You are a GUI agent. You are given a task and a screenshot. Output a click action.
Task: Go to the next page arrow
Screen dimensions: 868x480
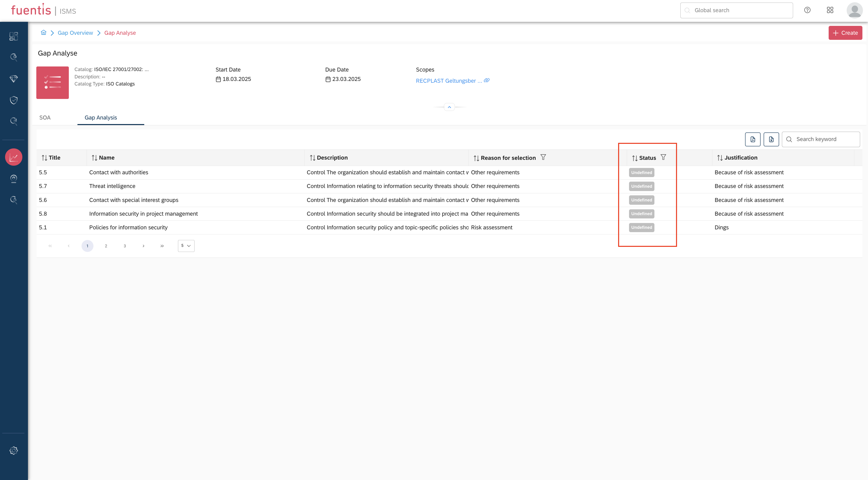point(143,246)
